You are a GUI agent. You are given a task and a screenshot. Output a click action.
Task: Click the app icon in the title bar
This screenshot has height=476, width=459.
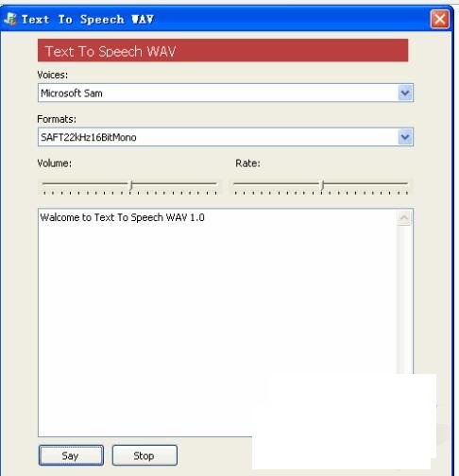pos(10,19)
